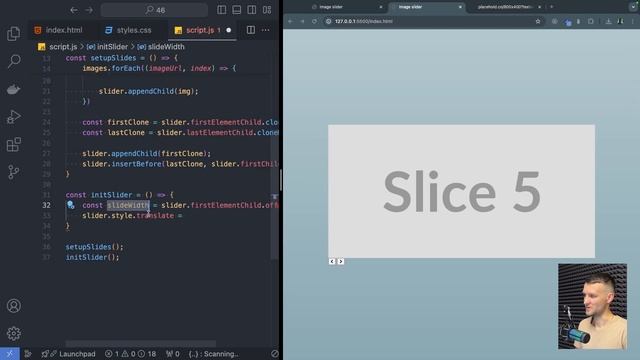
Task: Go back in the browser
Action: pyautogui.click(x=290, y=21)
